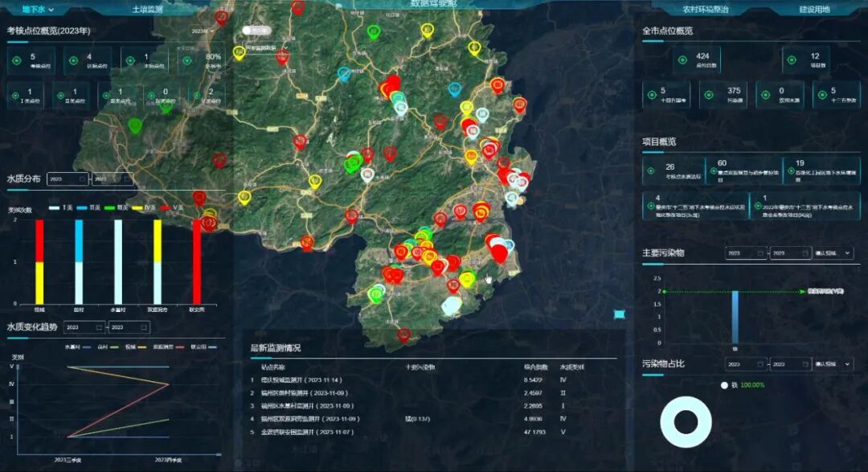Open the 数据驾驶舱 title tab
Screen dimensions: 868x472
(x=433, y=3)
